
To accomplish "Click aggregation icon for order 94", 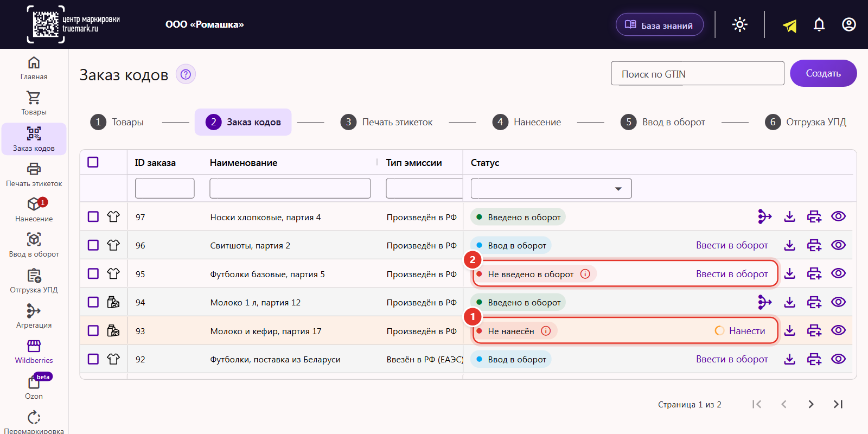I will pyautogui.click(x=765, y=302).
